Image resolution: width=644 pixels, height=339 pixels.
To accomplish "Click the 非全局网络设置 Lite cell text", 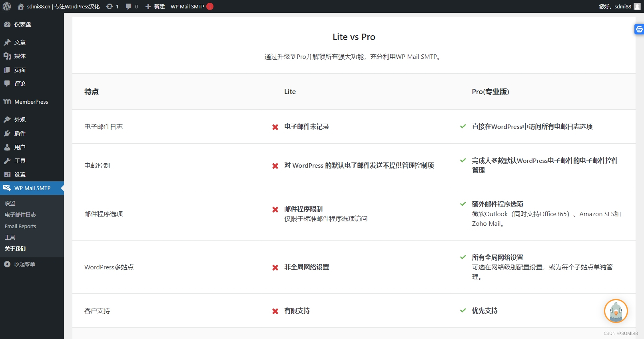I will [307, 267].
